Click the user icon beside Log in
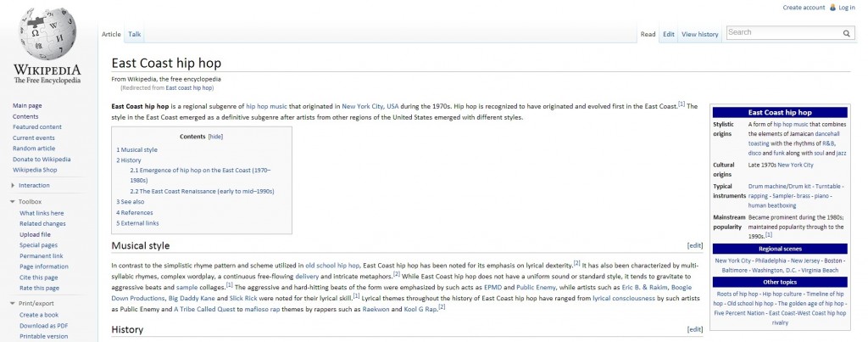 832,8
